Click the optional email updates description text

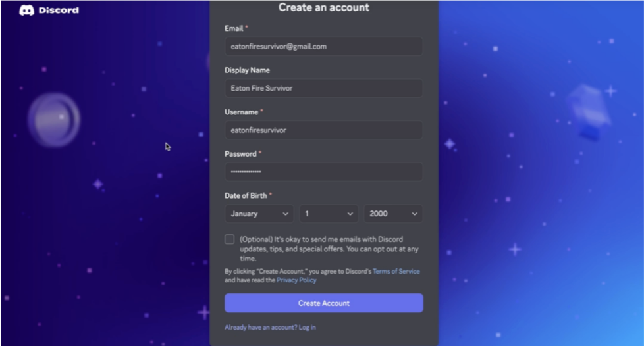pos(329,249)
